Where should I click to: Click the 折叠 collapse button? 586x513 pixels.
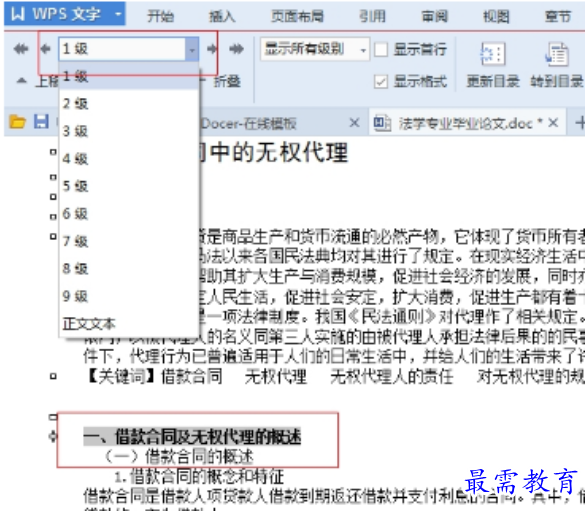point(226,81)
